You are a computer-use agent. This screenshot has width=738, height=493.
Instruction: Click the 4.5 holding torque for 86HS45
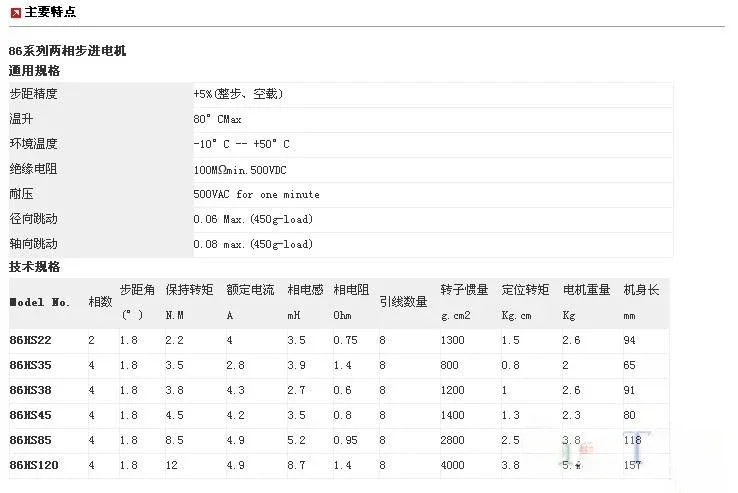[x=174, y=415]
